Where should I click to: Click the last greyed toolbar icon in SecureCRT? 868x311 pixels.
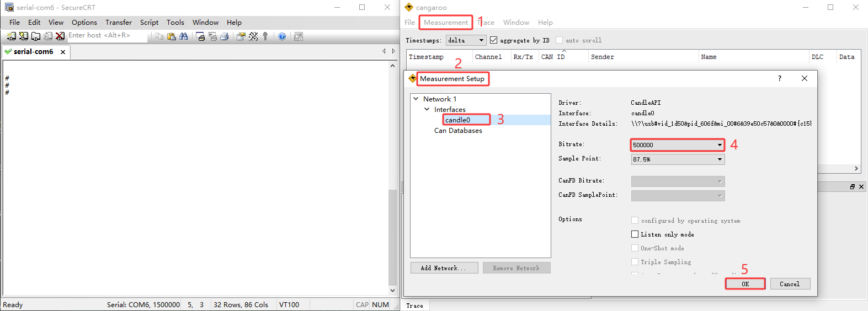299,36
